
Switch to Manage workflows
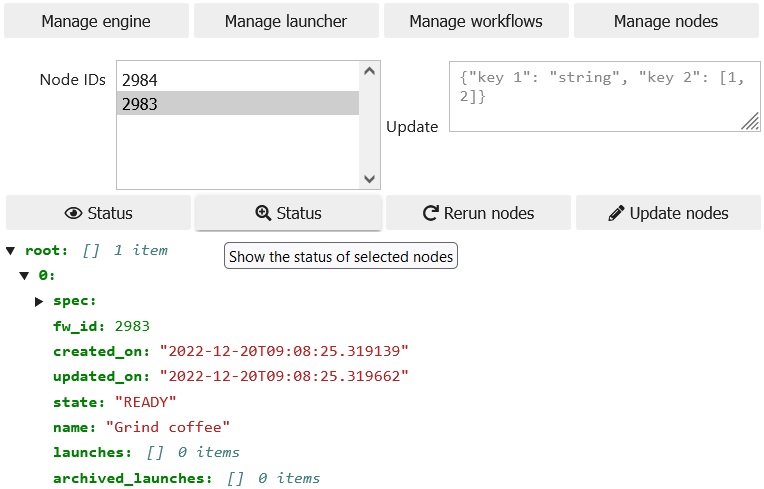(x=476, y=21)
